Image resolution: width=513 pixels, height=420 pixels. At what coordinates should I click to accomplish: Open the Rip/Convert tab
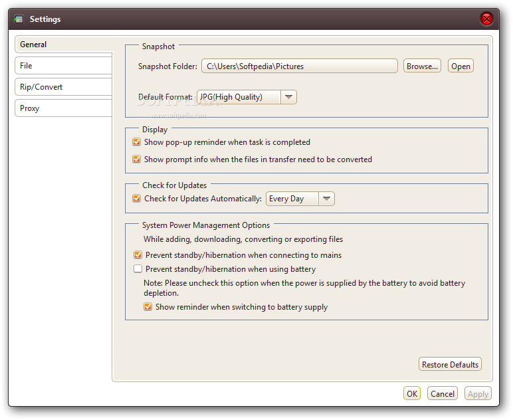coord(64,87)
